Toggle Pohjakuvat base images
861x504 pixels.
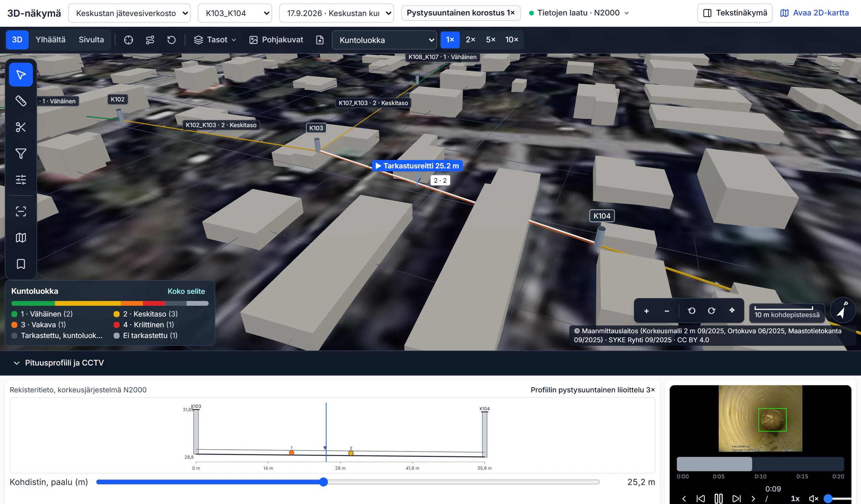pos(276,40)
